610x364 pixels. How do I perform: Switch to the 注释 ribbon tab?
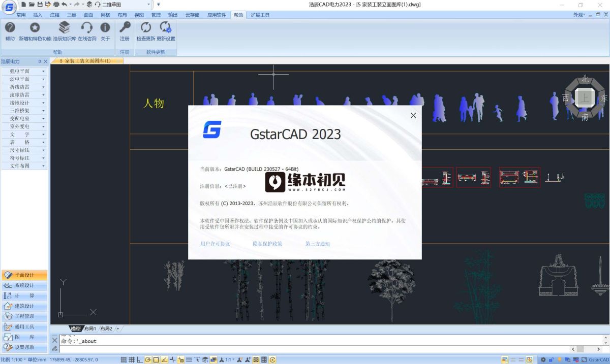(x=54, y=15)
